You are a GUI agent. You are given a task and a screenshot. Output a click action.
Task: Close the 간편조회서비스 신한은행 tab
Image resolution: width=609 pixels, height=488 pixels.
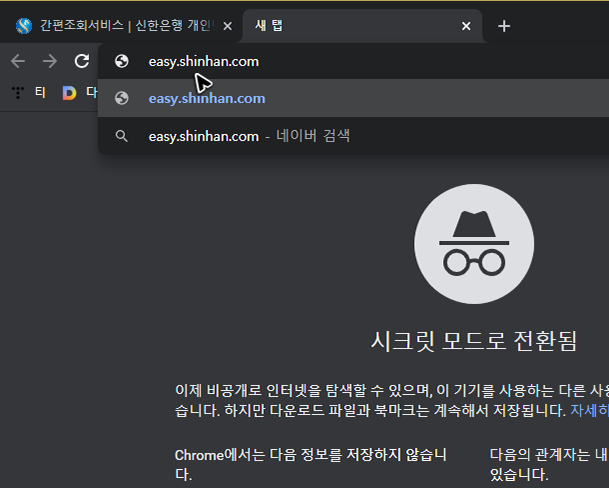228,26
